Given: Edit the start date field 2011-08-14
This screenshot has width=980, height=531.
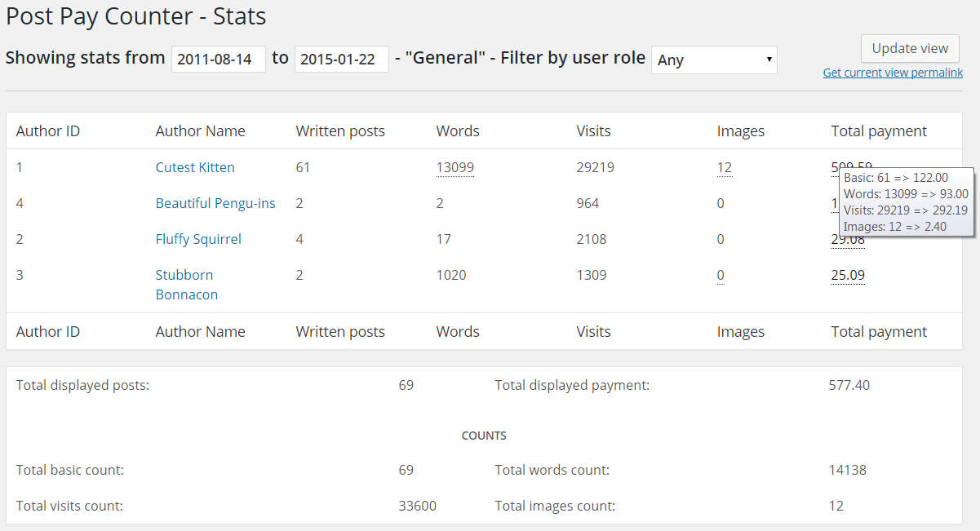Looking at the screenshot, I should tap(219, 59).
